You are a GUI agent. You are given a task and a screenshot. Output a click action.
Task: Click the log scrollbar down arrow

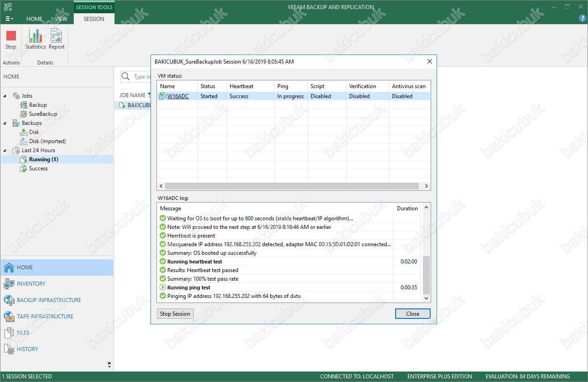pyautogui.click(x=426, y=298)
